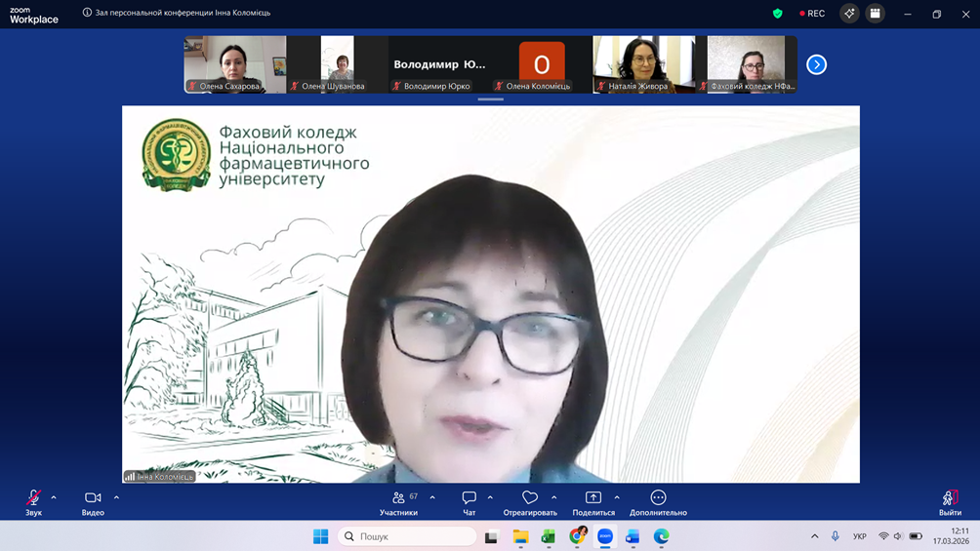This screenshot has height=551, width=980.
Task: Expand audio options arrow next to Звук
Action: coord(54,497)
